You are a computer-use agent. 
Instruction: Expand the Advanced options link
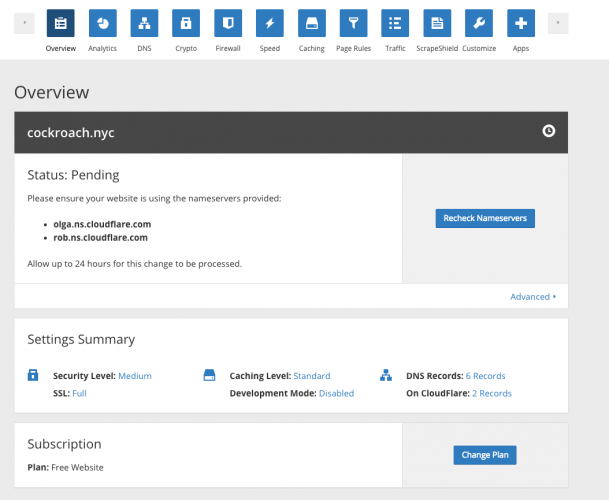(533, 297)
